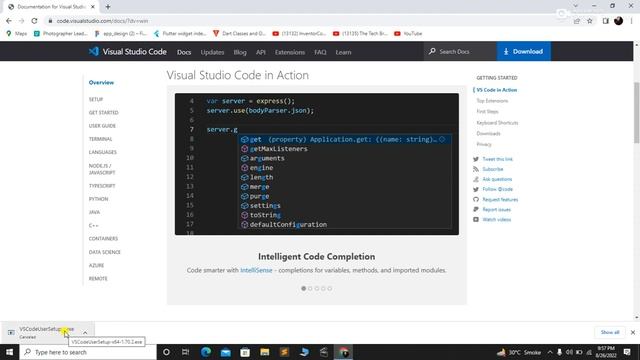Click Twitter icon beside Follow @code
The height and width of the screenshot is (360, 640).
click(476, 189)
